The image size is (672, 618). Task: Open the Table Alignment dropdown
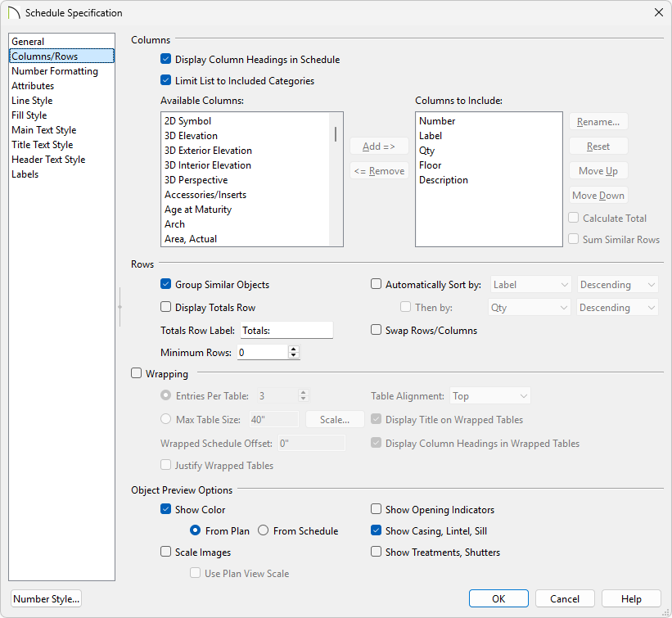(489, 395)
